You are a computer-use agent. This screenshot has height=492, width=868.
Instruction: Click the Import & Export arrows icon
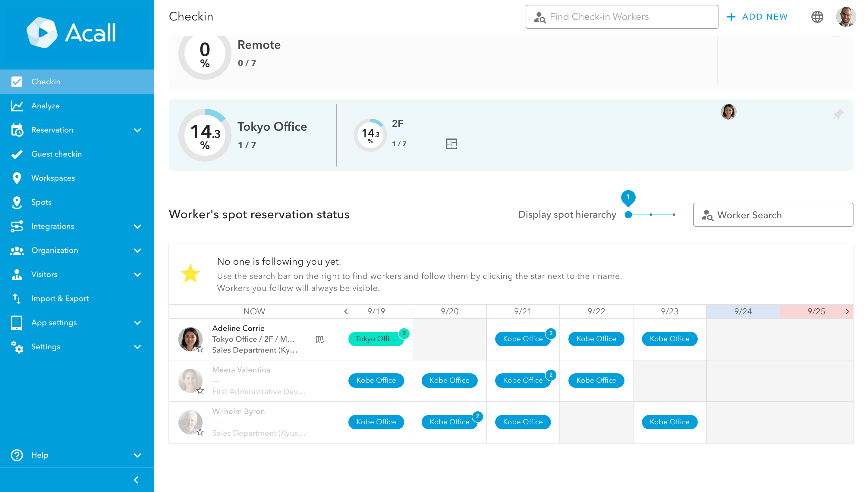tap(17, 298)
